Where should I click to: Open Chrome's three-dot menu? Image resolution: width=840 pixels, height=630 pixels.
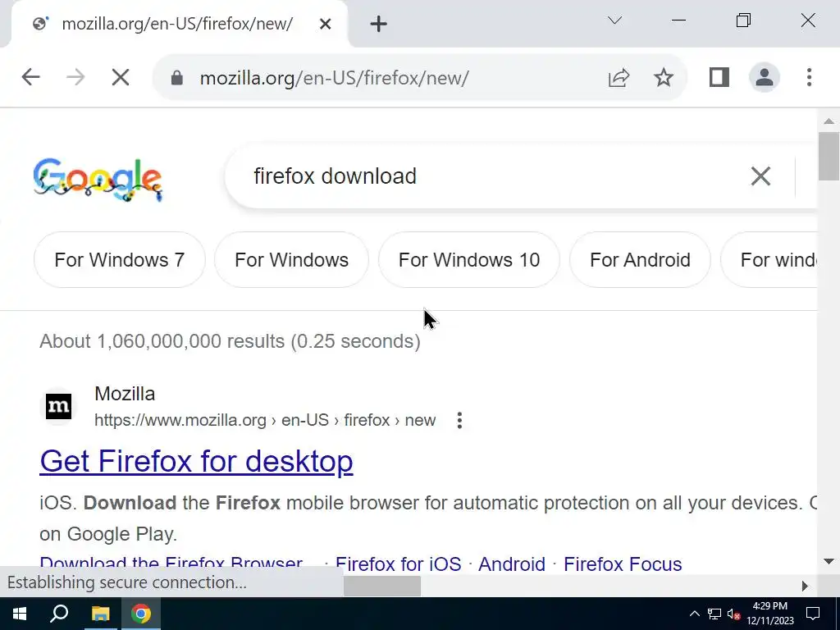(809, 78)
